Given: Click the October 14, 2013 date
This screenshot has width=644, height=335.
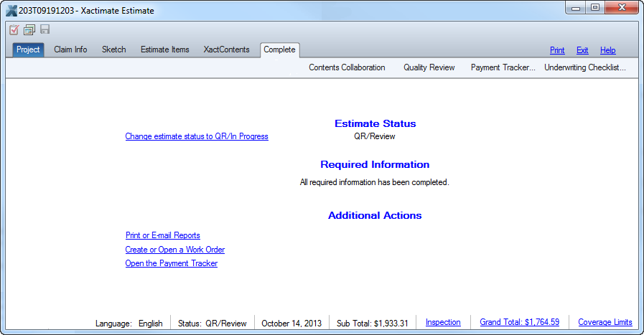Looking at the screenshot, I should pos(291,324).
